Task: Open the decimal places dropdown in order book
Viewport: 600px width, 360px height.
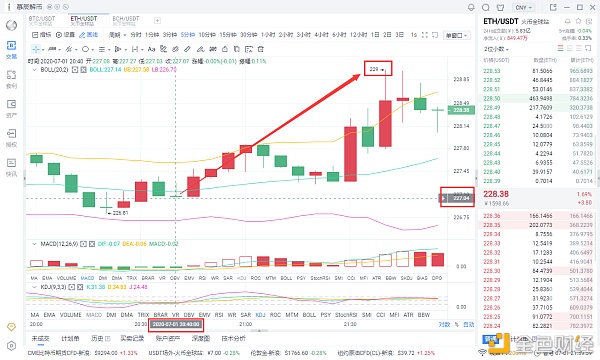Action: click(x=496, y=49)
